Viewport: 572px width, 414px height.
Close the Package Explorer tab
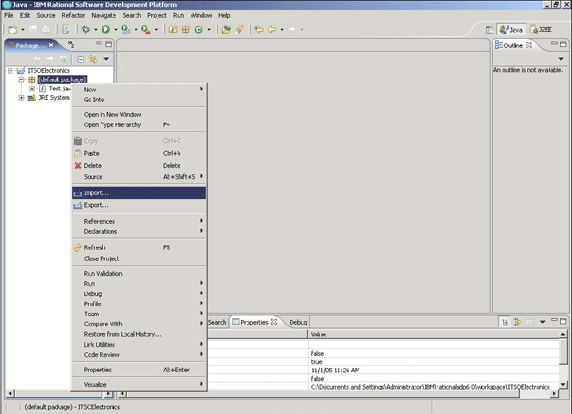(51, 45)
